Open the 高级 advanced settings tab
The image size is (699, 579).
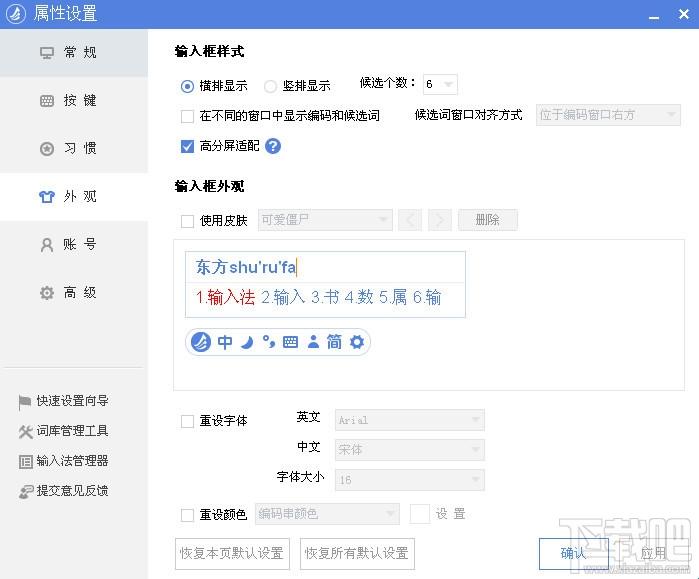point(74,293)
